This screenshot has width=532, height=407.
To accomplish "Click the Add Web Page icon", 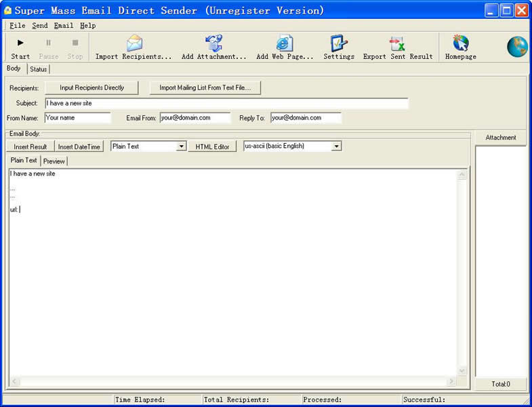I will [x=285, y=43].
